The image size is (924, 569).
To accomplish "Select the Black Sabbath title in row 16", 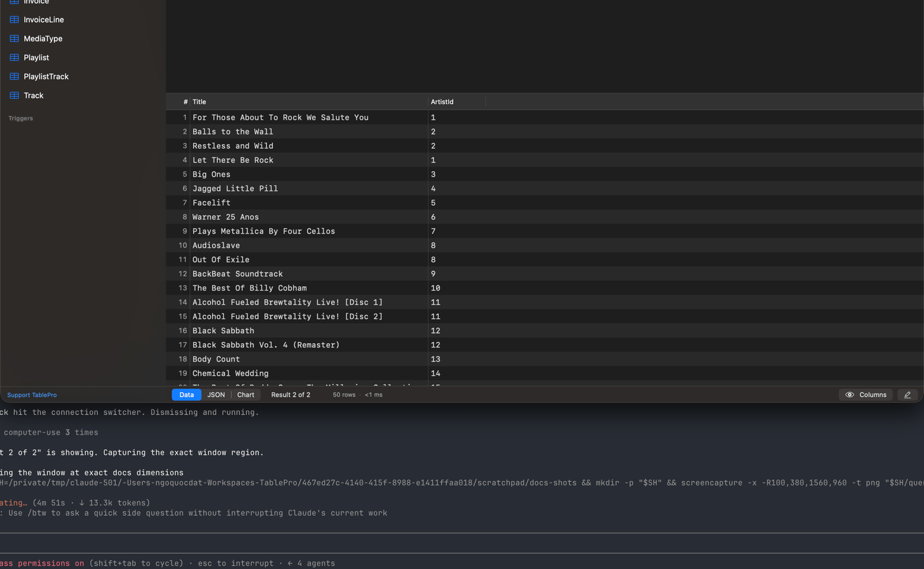I will click(309, 331).
